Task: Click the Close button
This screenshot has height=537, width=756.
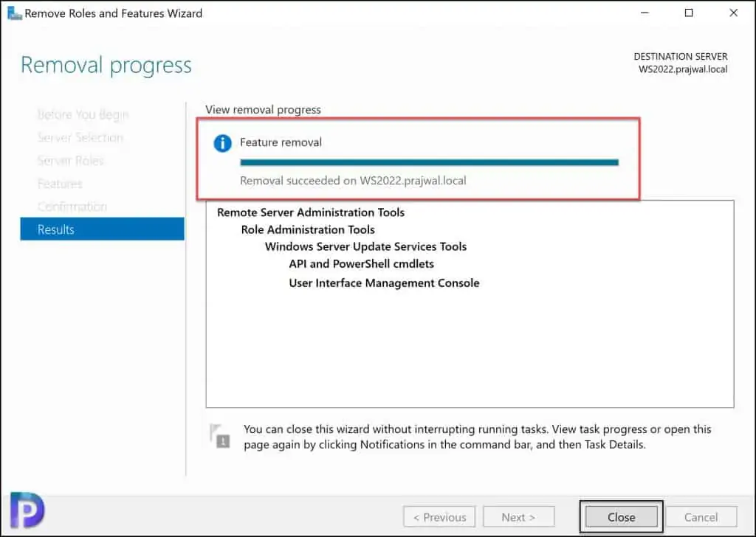Action: pyautogui.click(x=621, y=517)
